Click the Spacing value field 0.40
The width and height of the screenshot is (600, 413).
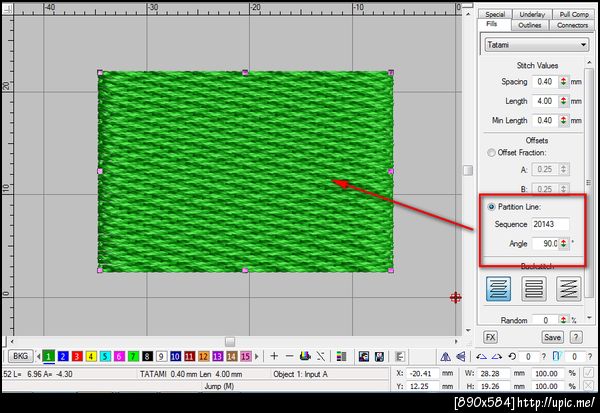point(545,82)
